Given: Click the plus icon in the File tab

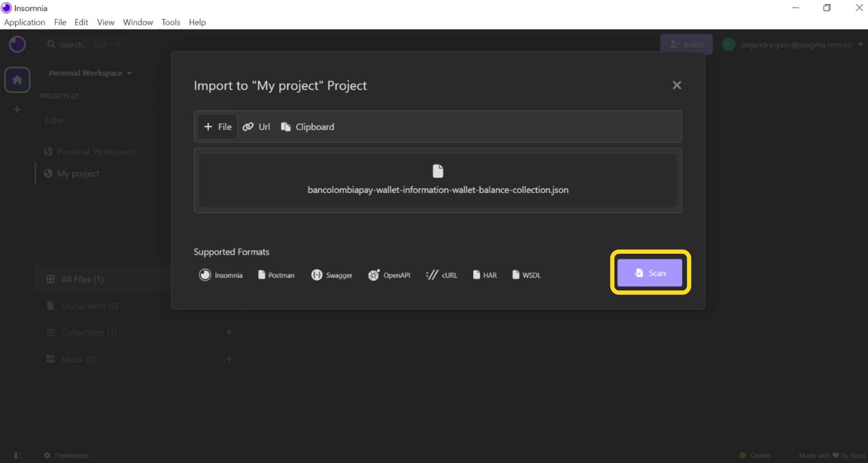Looking at the screenshot, I should (x=208, y=127).
